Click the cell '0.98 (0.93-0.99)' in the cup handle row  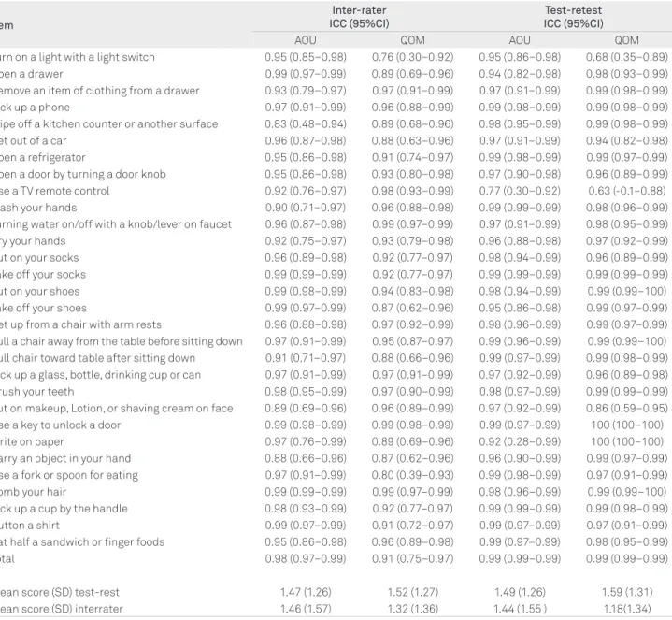point(306,509)
